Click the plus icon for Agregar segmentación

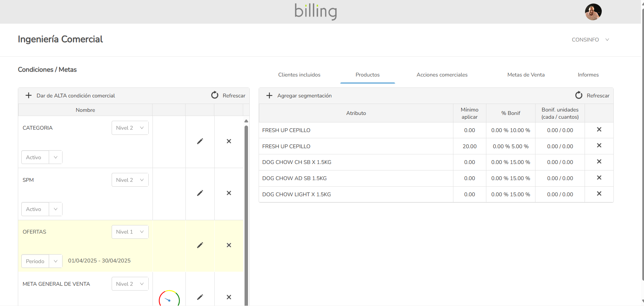[269, 96]
